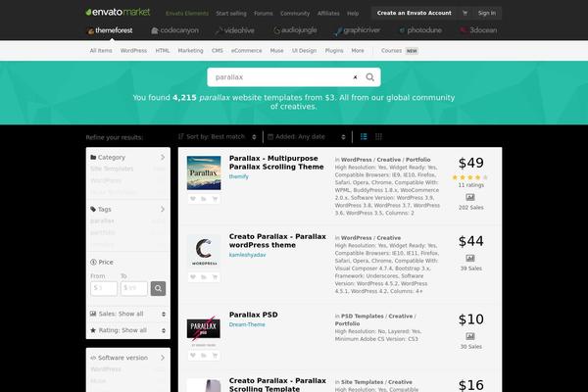
Task: Switch to list view layout icon
Action: (x=364, y=137)
